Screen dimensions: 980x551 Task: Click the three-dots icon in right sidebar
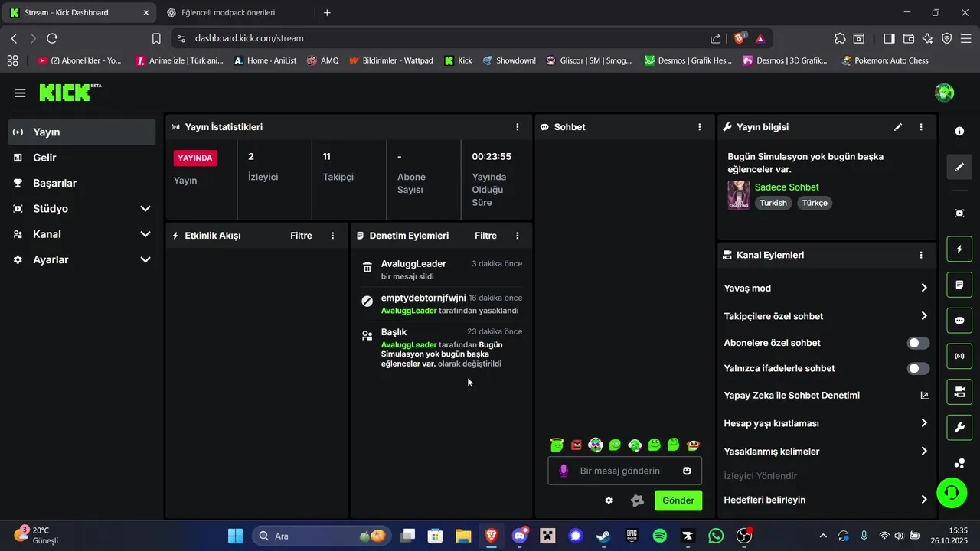959,463
